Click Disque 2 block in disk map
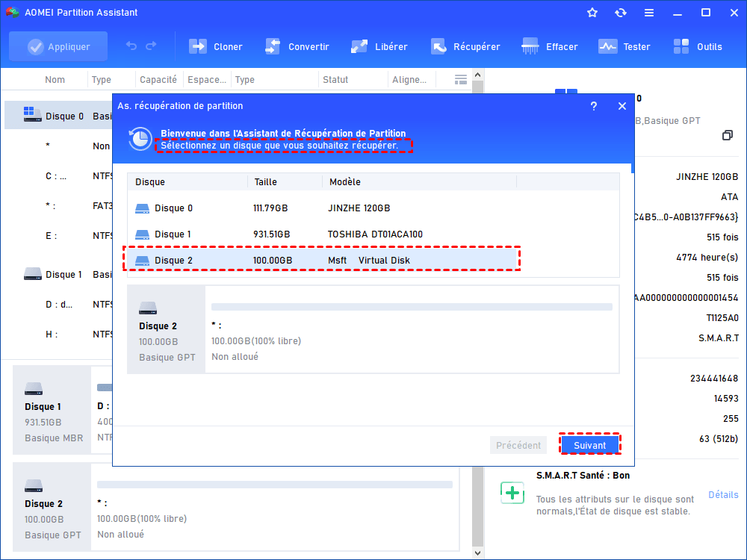The height and width of the screenshot is (560, 747). click(x=52, y=507)
